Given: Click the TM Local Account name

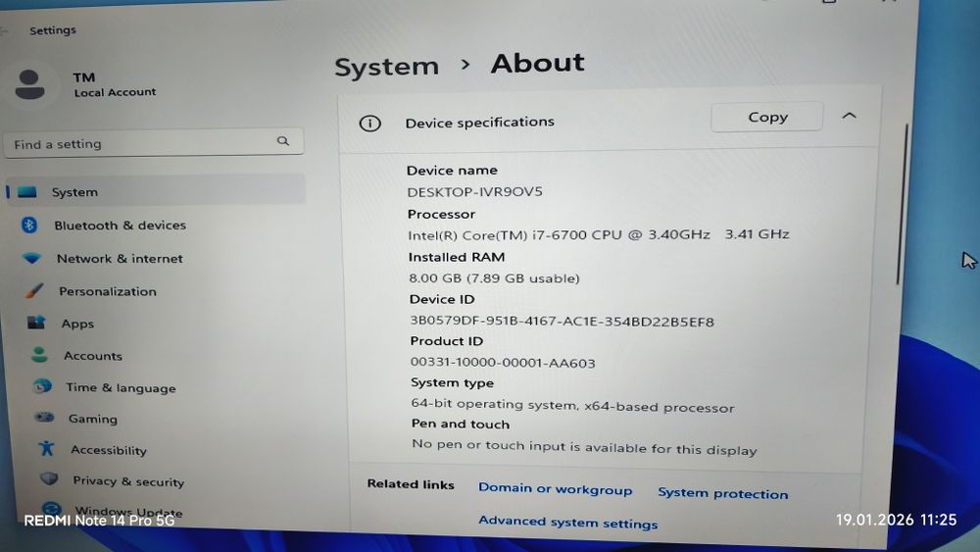Looking at the screenshot, I should (x=115, y=85).
